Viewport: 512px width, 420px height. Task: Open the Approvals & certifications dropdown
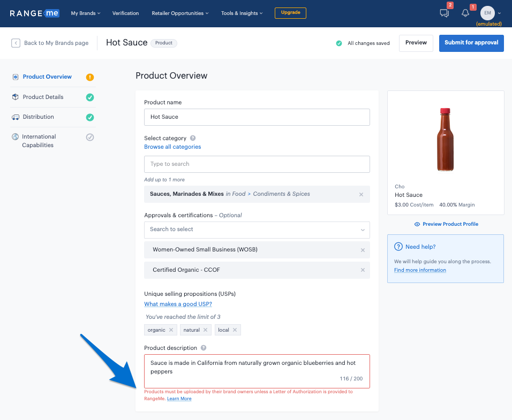[x=257, y=230]
